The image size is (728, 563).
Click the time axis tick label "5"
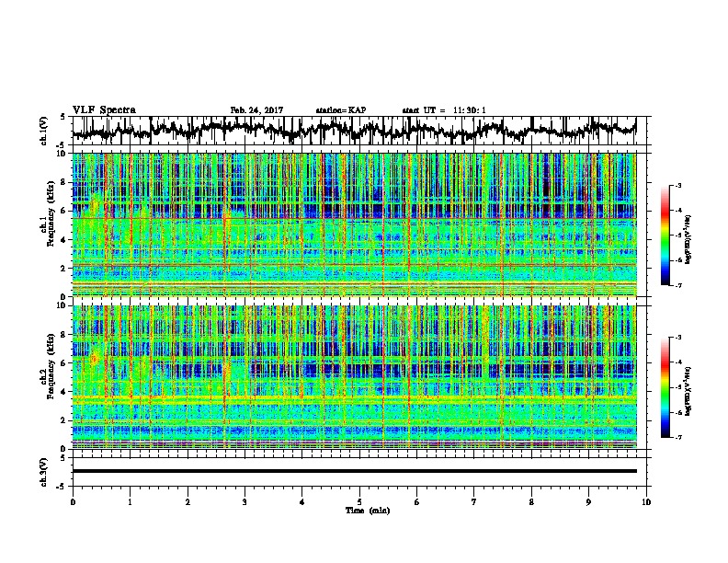point(359,502)
